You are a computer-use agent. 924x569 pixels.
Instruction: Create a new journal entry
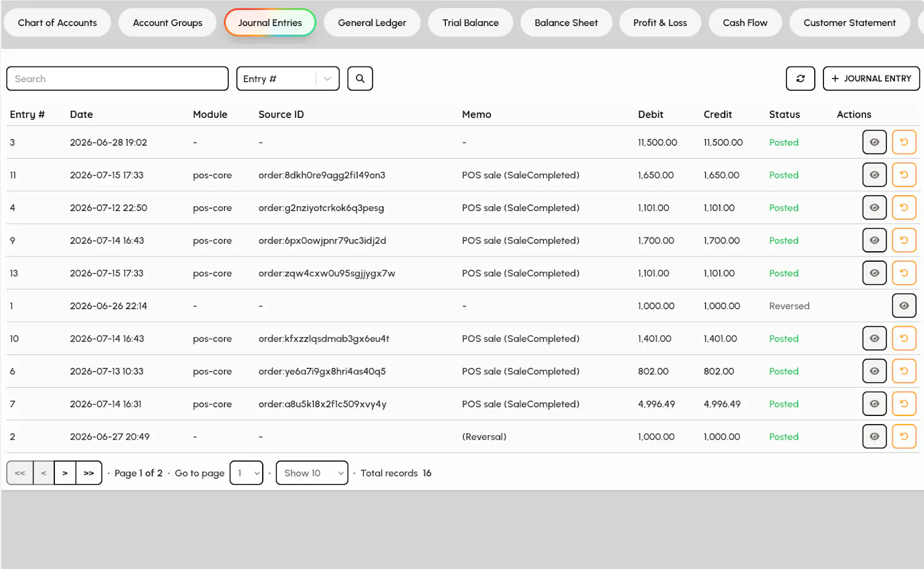click(871, 79)
